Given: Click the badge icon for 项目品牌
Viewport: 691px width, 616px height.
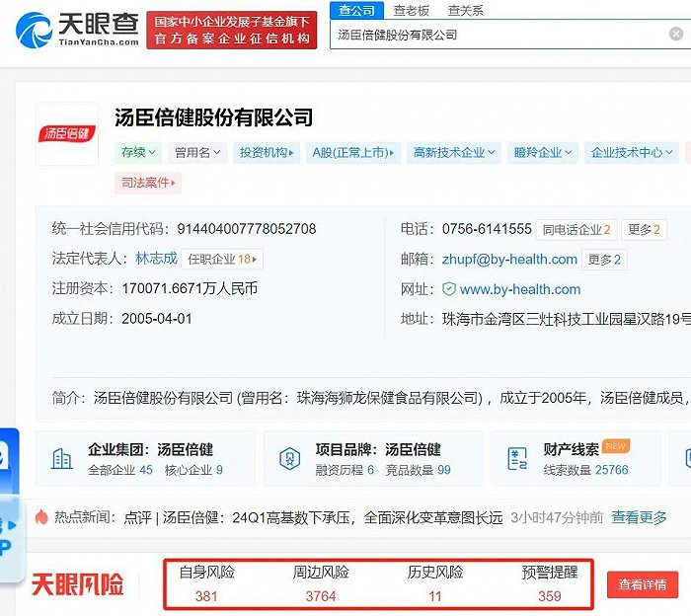Looking at the screenshot, I should 290,459.
